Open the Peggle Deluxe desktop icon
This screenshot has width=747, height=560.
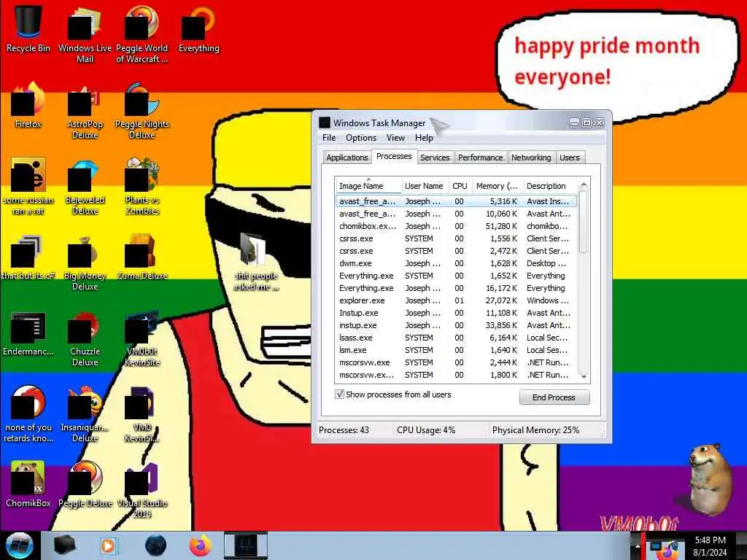click(85, 485)
